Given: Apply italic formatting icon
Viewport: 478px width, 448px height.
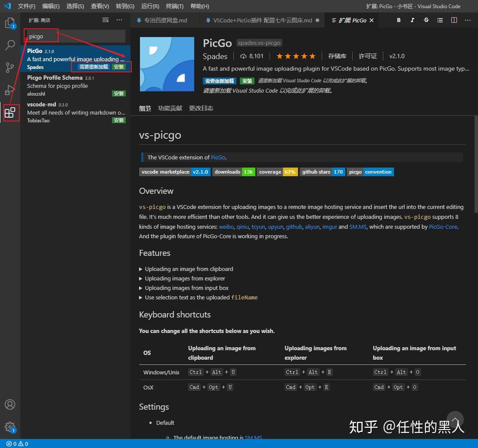Looking at the screenshot, I should click(413, 20).
